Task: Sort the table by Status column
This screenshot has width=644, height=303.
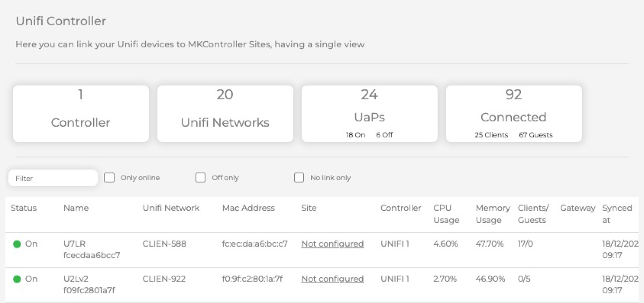Action: click(24, 208)
